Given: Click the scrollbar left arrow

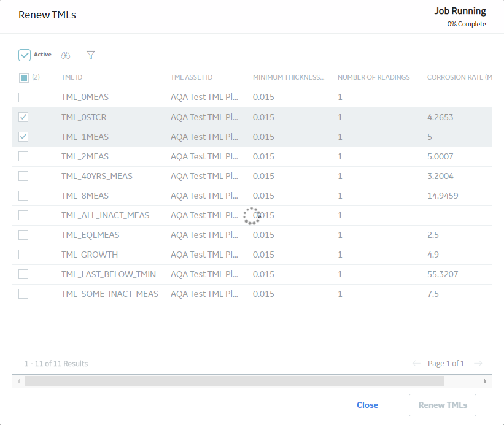Looking at the screenshot, I should [x=19, y=381].
